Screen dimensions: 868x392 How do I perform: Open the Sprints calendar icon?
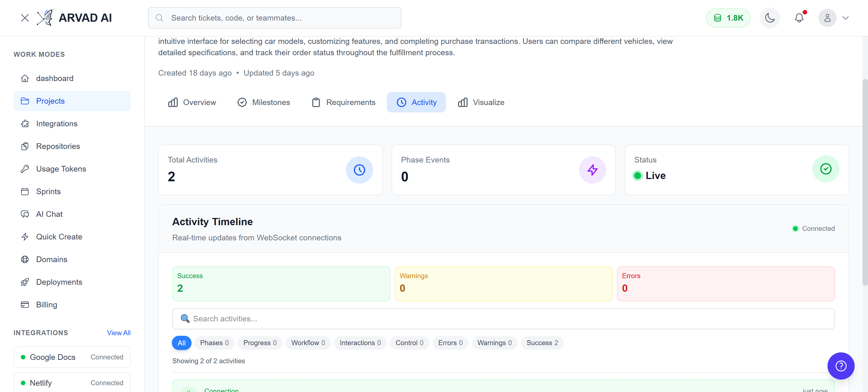tap(25, 191)
